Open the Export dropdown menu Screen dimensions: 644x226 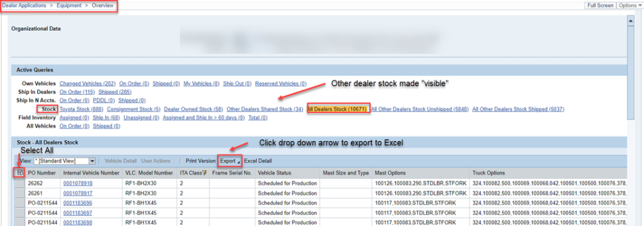click(x=229, y=161)
